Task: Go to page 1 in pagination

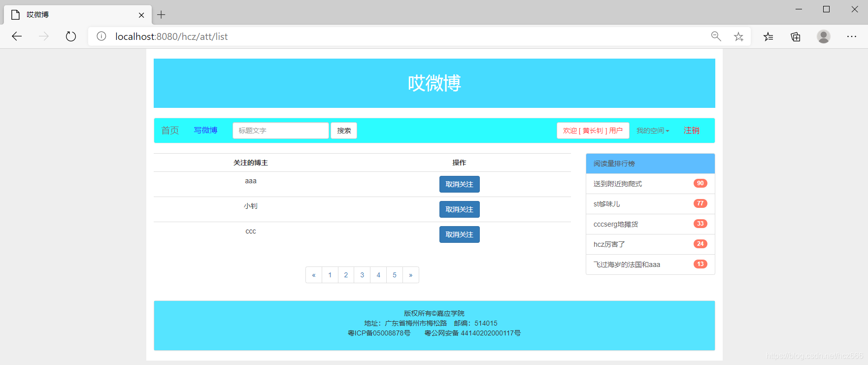Action: (330, 275)
